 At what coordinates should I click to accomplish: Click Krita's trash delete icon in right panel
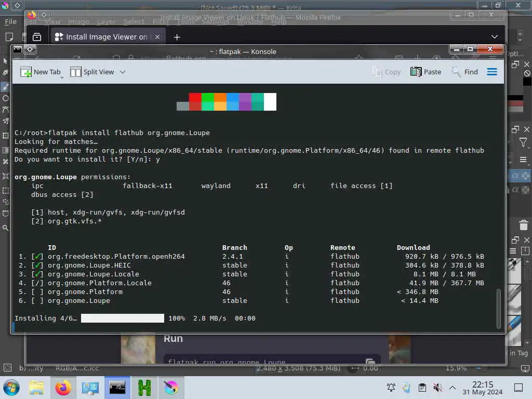click(x=524, y=225)
